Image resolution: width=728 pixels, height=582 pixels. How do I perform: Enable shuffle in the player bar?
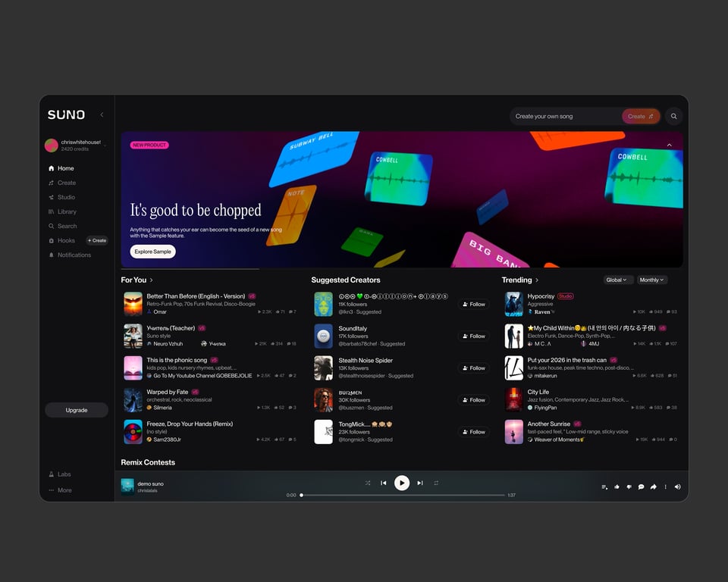click(368, 483)
